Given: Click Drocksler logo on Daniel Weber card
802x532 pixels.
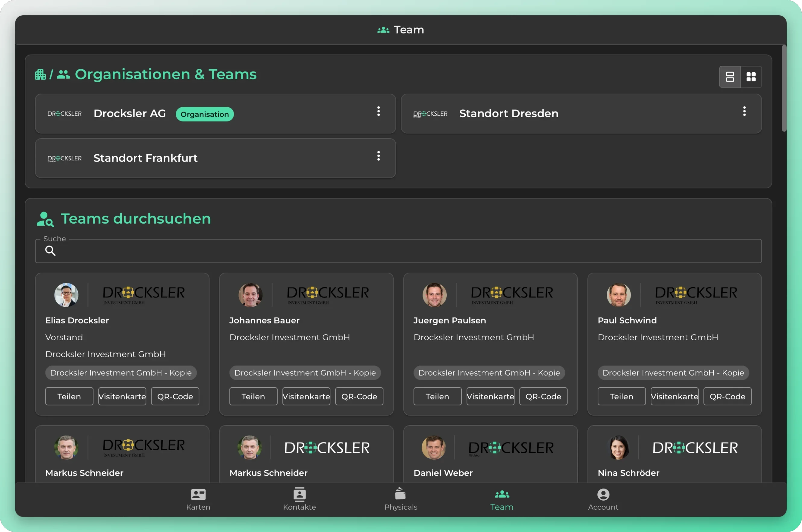Looking at the screenshot, I should 511,448.
